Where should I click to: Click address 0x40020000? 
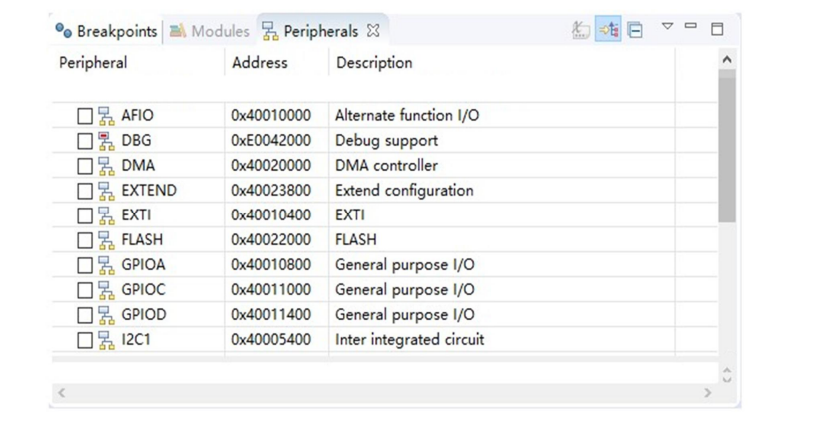tap(271, 166)
